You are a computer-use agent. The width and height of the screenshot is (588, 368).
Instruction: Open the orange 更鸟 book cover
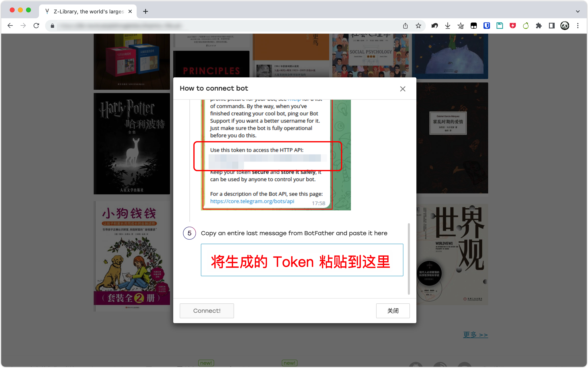291,56
